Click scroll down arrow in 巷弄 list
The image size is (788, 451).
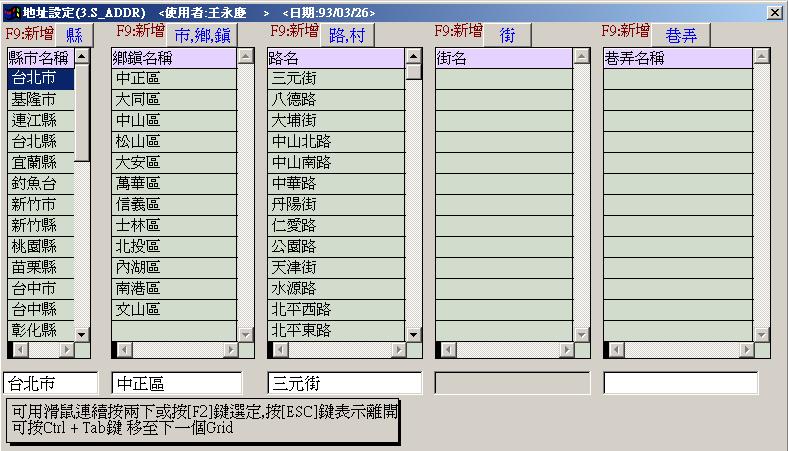[x=762, y=334]
